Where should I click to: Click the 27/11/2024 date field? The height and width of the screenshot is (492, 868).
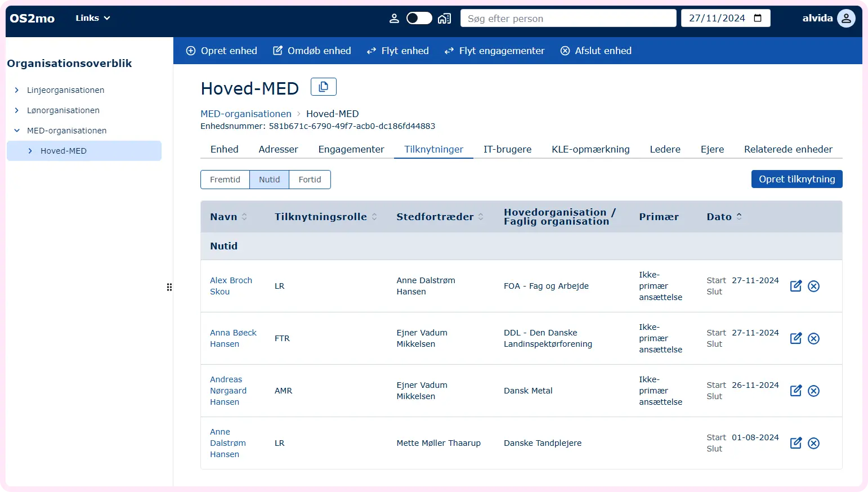[726, 18]
